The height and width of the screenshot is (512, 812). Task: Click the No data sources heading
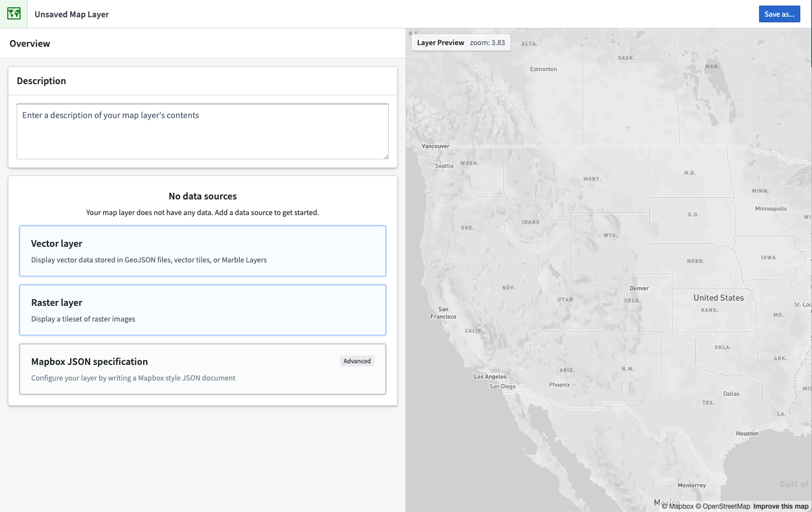pyautogui.click(x=203, y=196)
